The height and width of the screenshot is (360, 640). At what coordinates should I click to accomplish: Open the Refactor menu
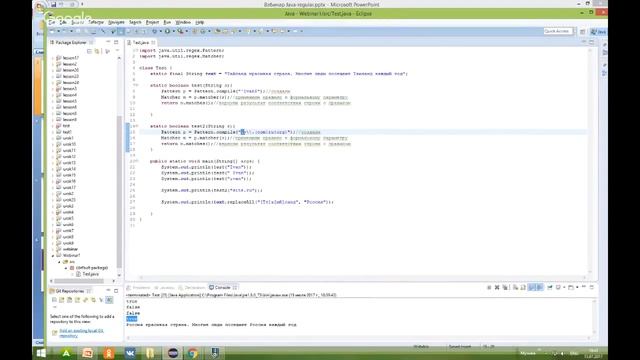pyautogui.click(x=96, y=22)
